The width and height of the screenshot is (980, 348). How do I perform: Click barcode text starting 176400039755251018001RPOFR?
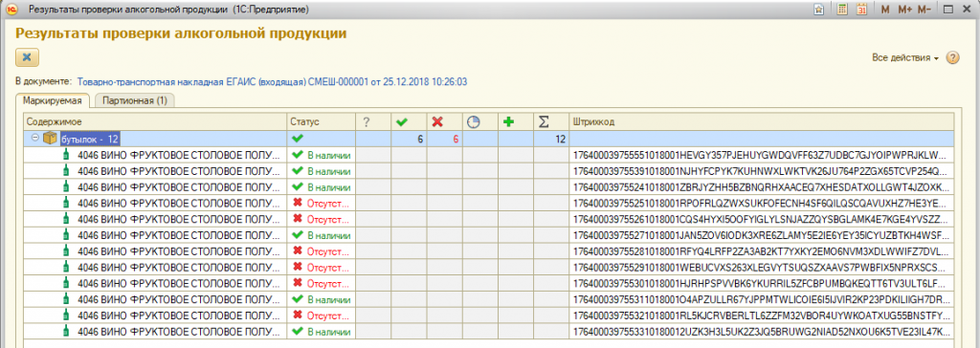click(761, 203)
